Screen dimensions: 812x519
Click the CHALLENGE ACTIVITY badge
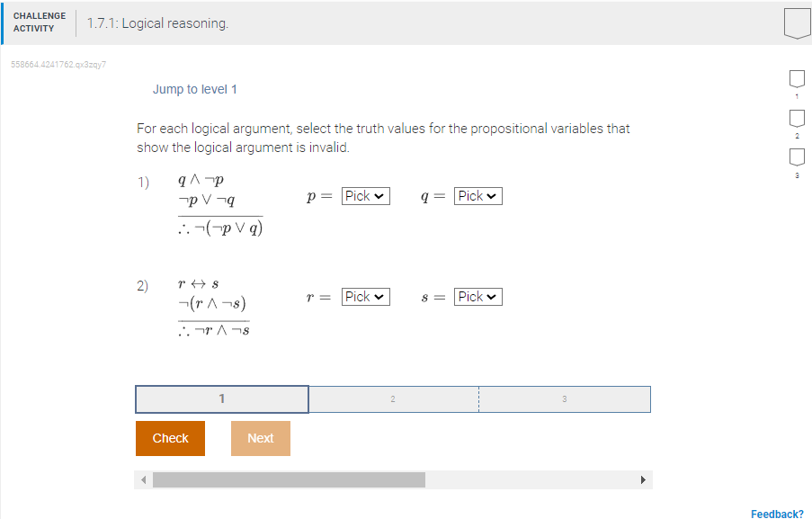point(39,21)
